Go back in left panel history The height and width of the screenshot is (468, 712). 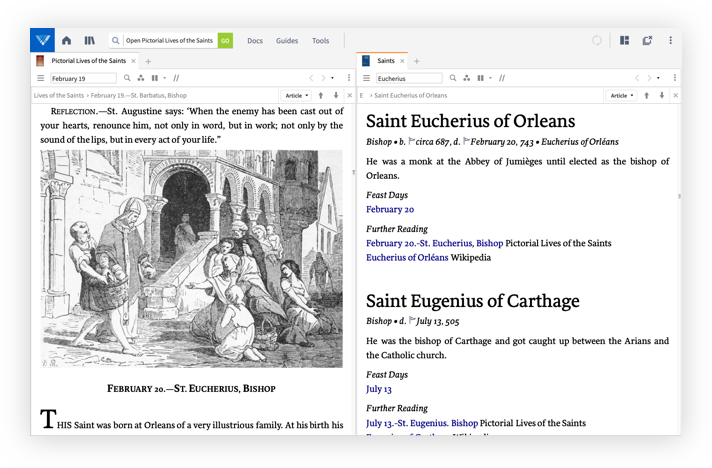point(311,78)
